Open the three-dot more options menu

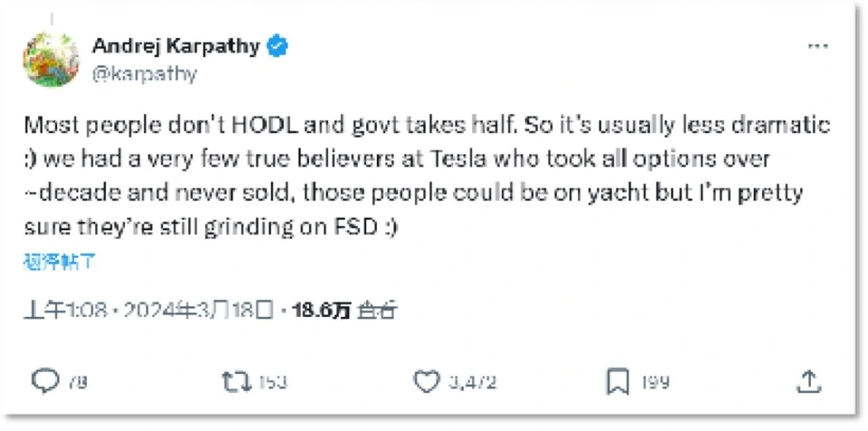pyautogui.click(x=816, y=47)
